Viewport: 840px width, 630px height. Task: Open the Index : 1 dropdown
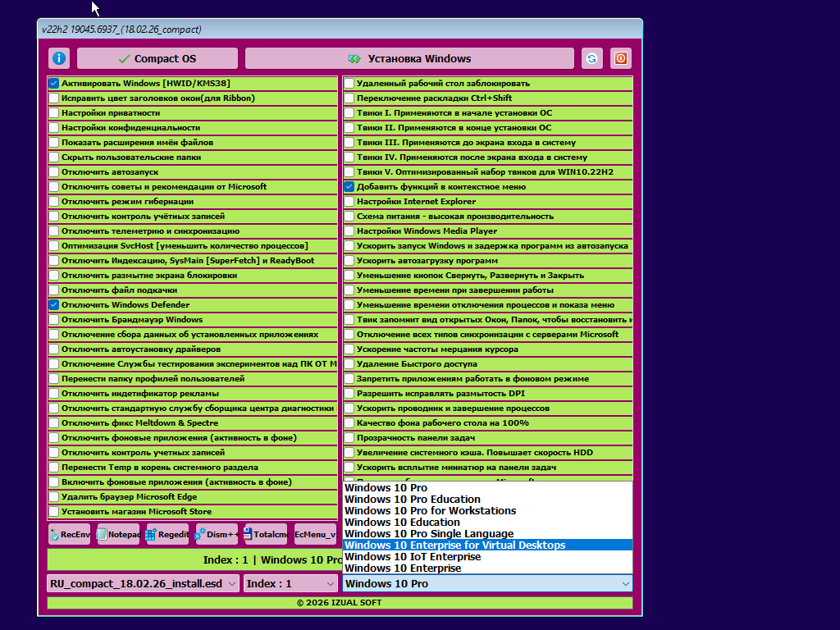pyautogui.click(x=290, y=583)
